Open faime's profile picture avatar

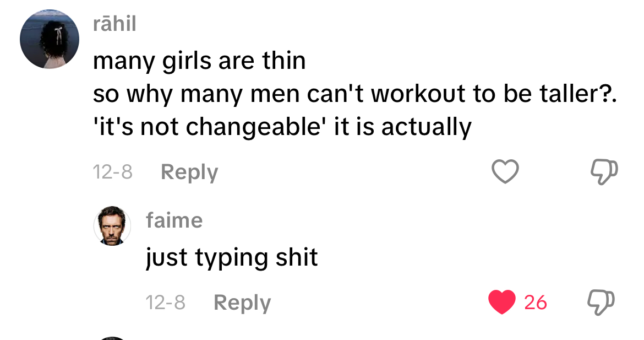click(x=112, y=226)
